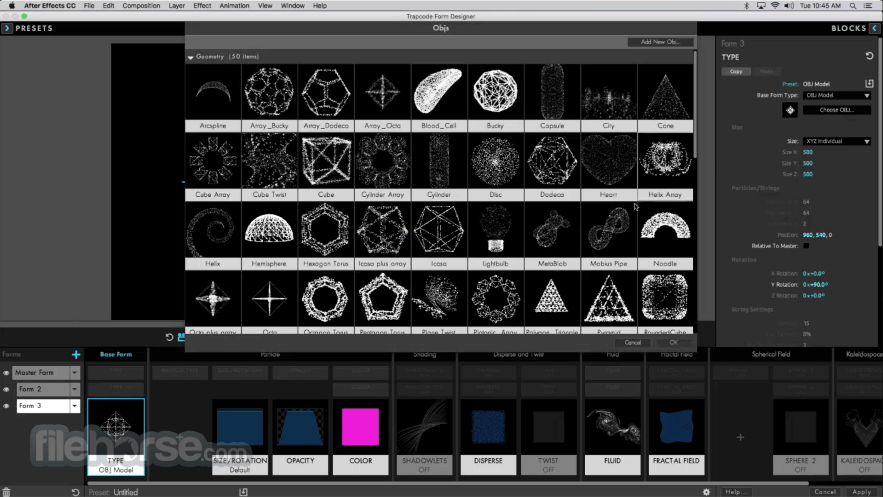Click Size X value 500

808,152
